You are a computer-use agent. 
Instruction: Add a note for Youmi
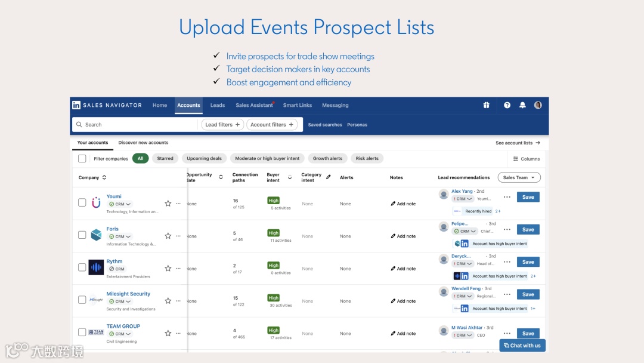[403, 204]
